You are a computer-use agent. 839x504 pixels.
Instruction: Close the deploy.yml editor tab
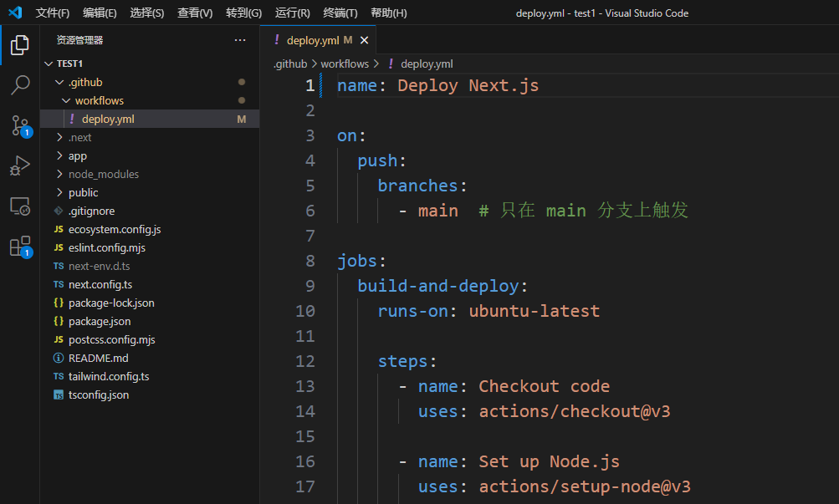tap(365, 40)
